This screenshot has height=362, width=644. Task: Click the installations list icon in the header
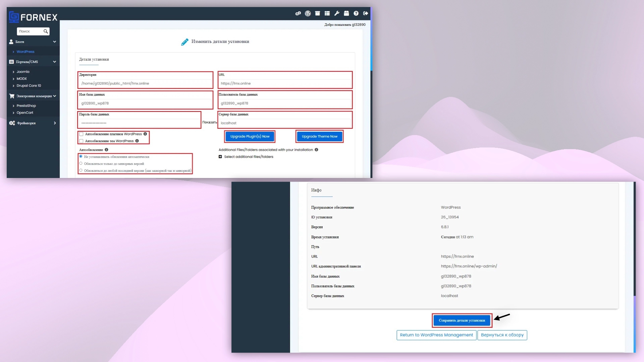pyautogui.click(x=327, y=13)
